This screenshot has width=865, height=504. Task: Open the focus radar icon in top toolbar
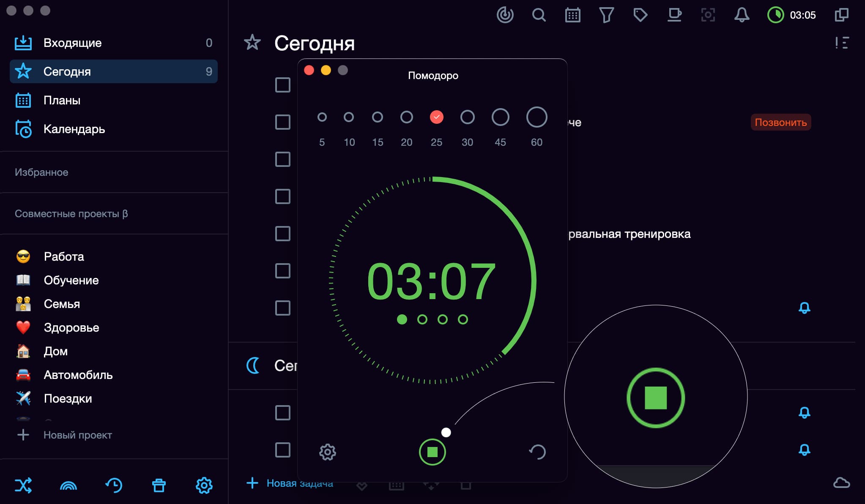(505, 15)
